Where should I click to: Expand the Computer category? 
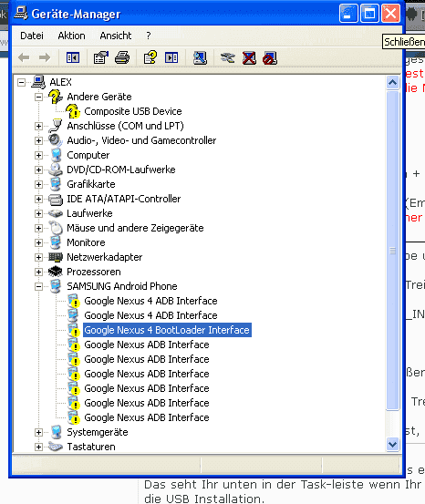(x=38, y=155)
